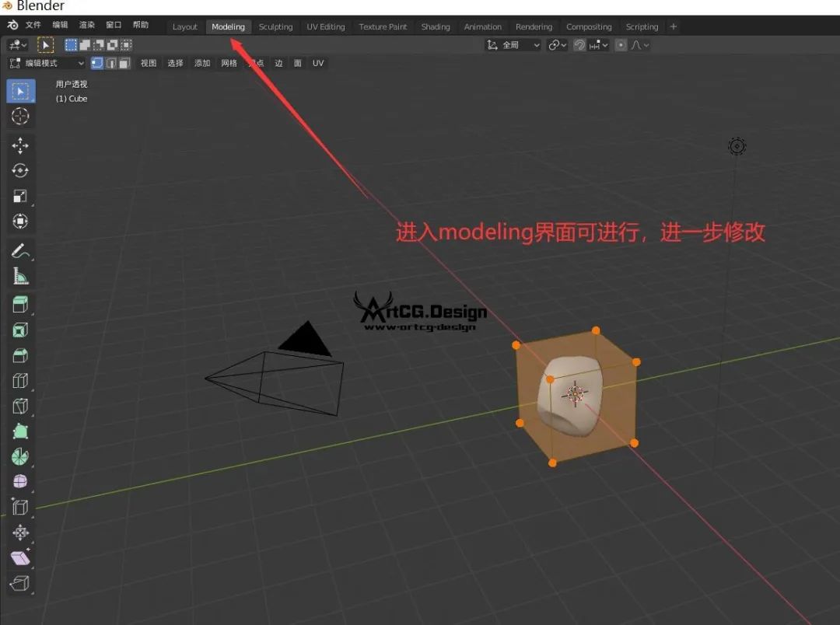Open the 选择 viewport menu

pos(175,63)
